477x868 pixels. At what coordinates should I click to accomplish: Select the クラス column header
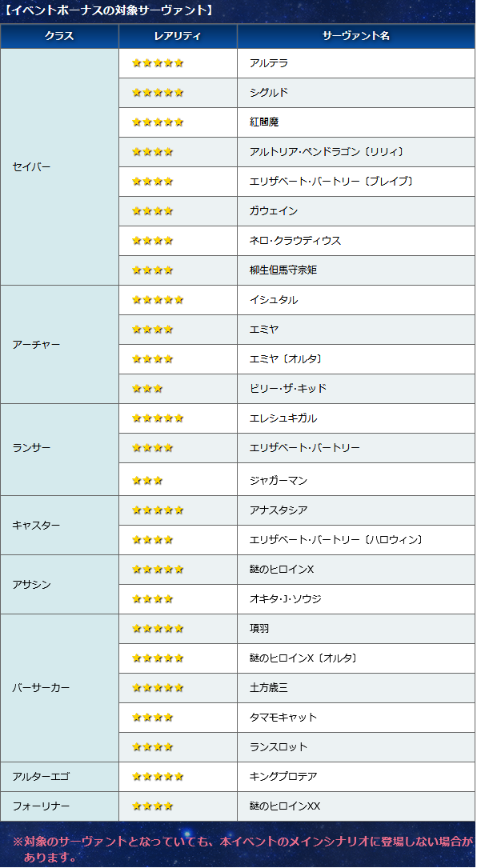pyautogui.click(x=59, y=37)
